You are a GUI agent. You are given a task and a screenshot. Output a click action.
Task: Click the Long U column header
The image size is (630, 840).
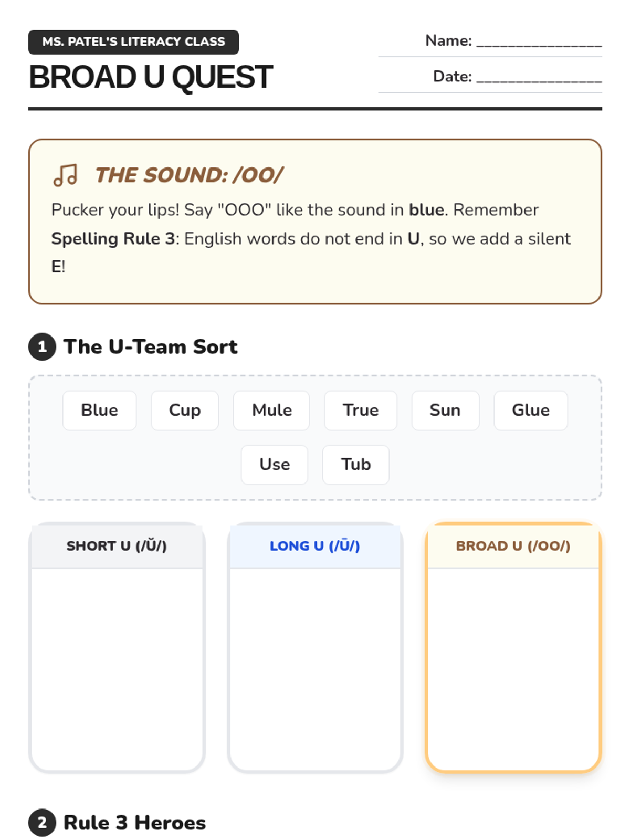point(315,546)
